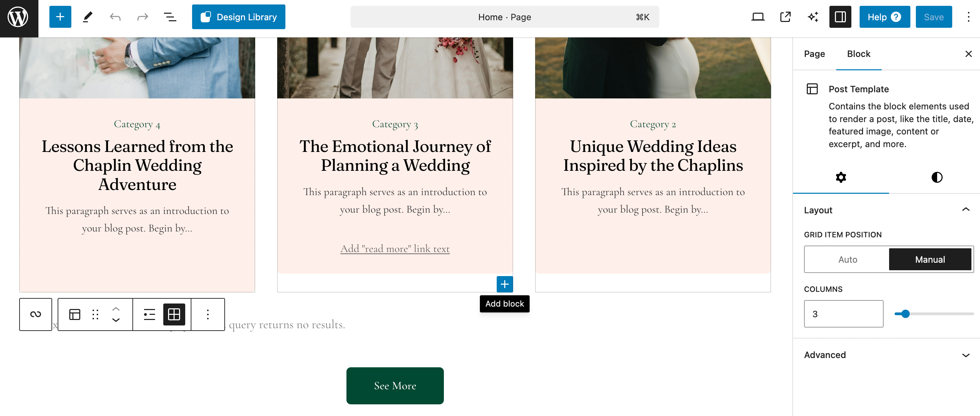Open the AI sparkle assistant icon
This screenshot has width=980, height=416.
(813, 17)
